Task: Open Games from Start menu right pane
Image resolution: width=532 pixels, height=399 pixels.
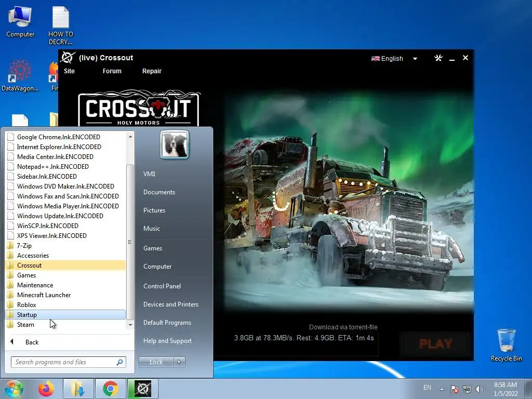Action: tap(153, 248)
